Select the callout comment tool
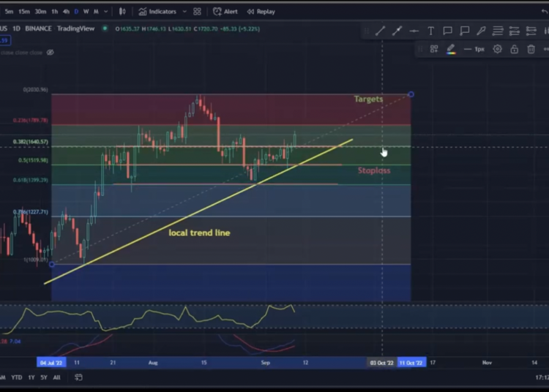 (x=447, y=31)
